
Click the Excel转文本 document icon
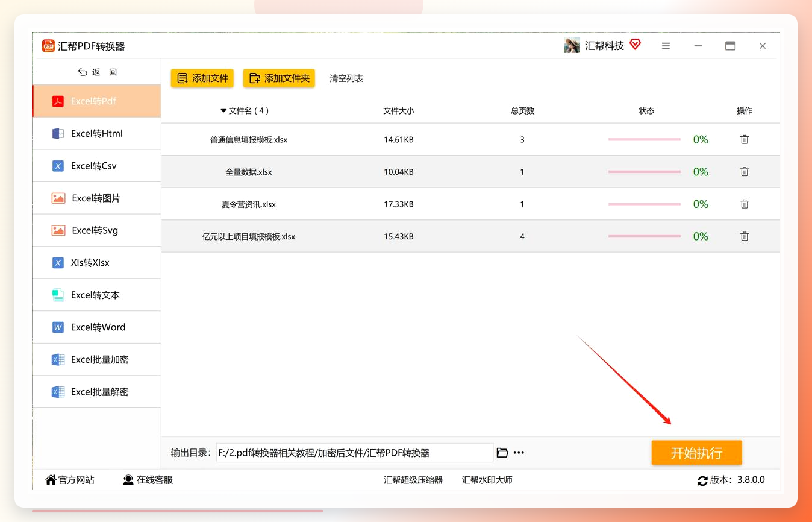[x=58, y=295]
